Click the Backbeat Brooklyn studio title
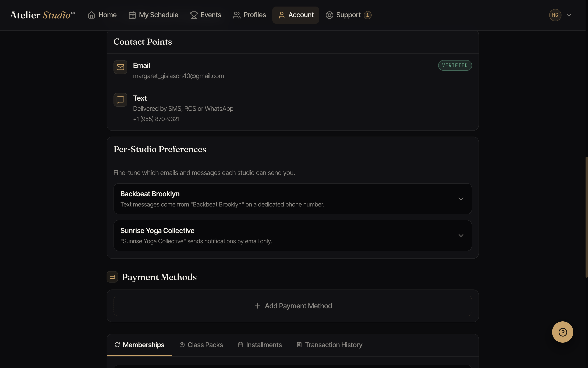 point(150,194)
